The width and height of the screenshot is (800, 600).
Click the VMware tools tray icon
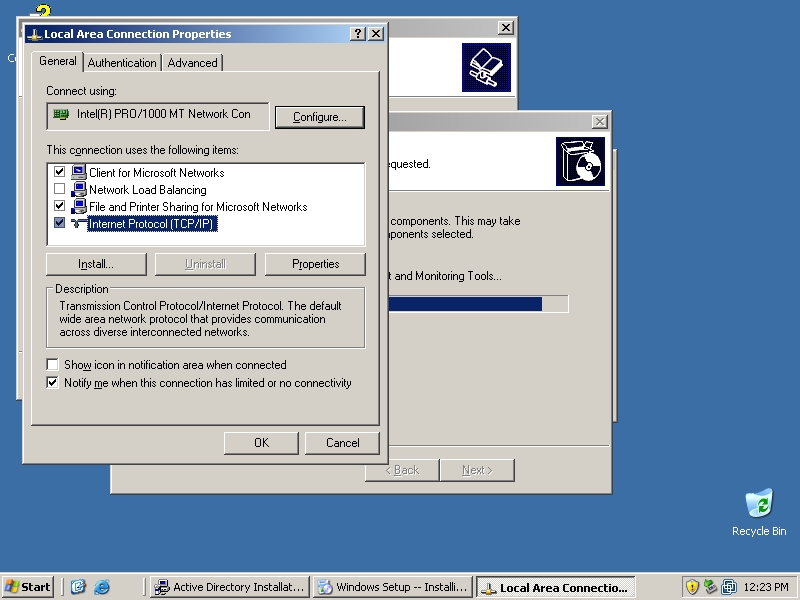(x=729, y=587)
